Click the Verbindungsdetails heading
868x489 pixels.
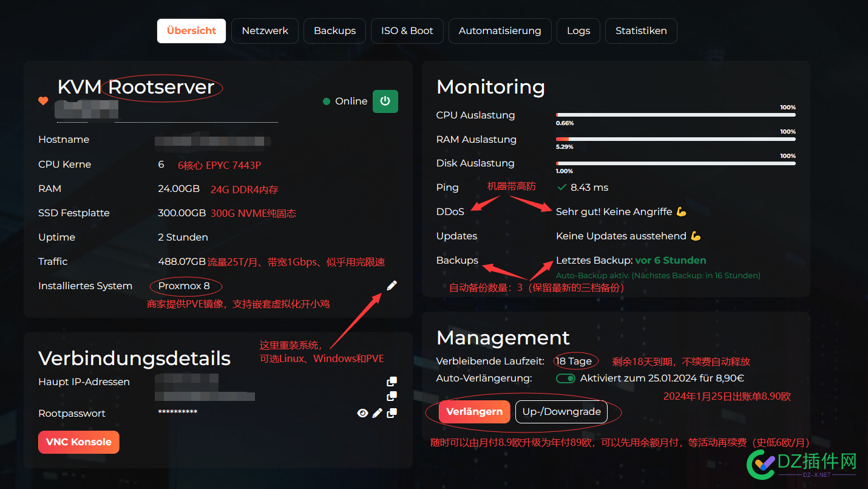pyautogui.click(x=134, y=358)
